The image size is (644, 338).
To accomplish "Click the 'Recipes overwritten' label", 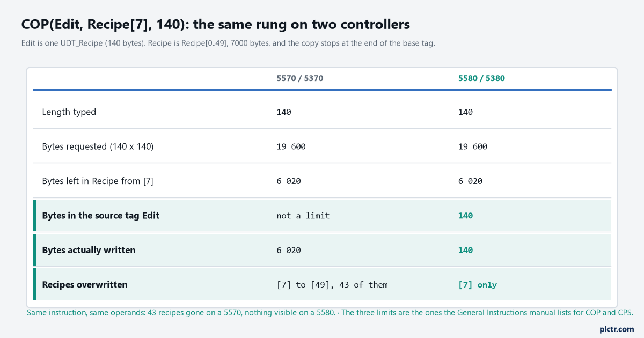I will point(85,285).
